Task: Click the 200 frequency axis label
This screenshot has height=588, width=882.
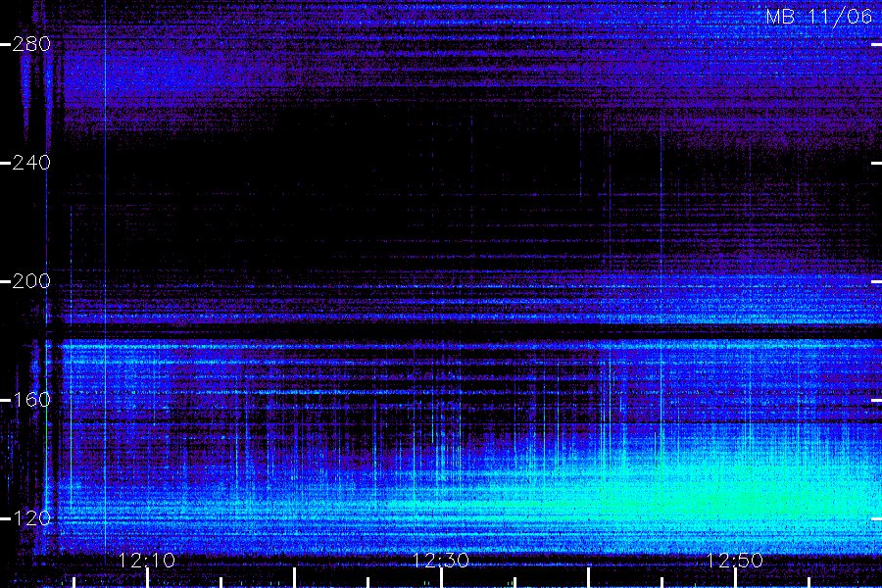Action: [31, 281]
